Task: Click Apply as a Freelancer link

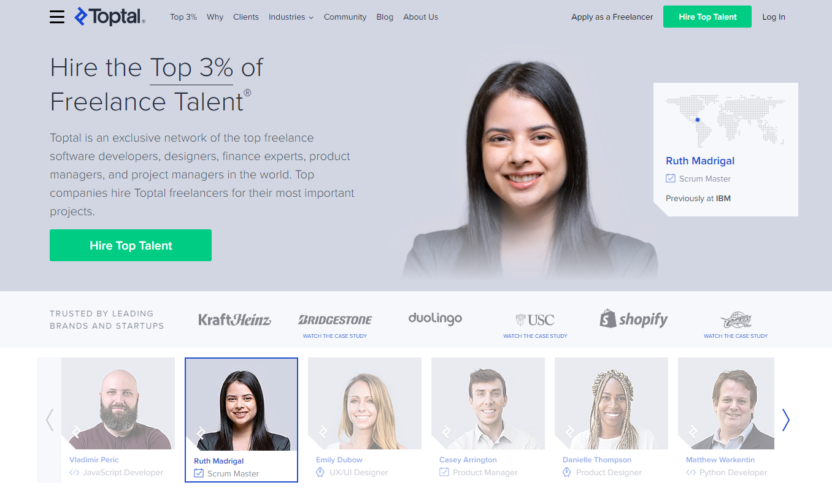Action: tap(612, 17)
